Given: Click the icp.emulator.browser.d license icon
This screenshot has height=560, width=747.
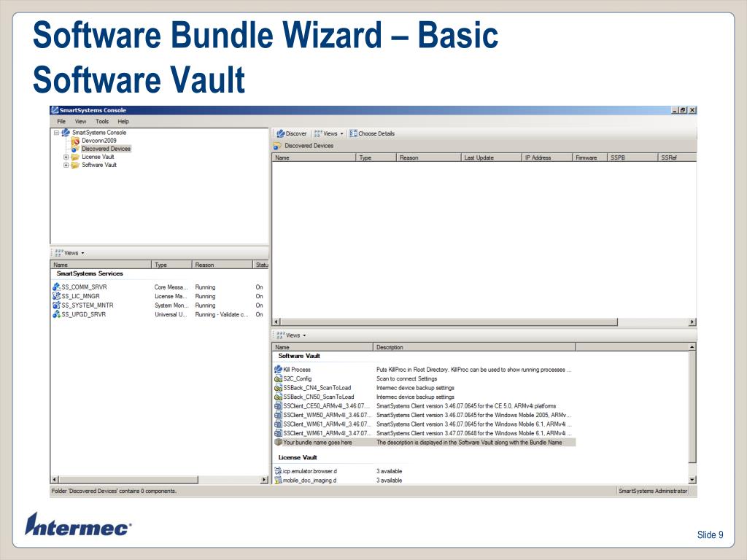Looking at the screenshot, I should [x=278, y=471].
